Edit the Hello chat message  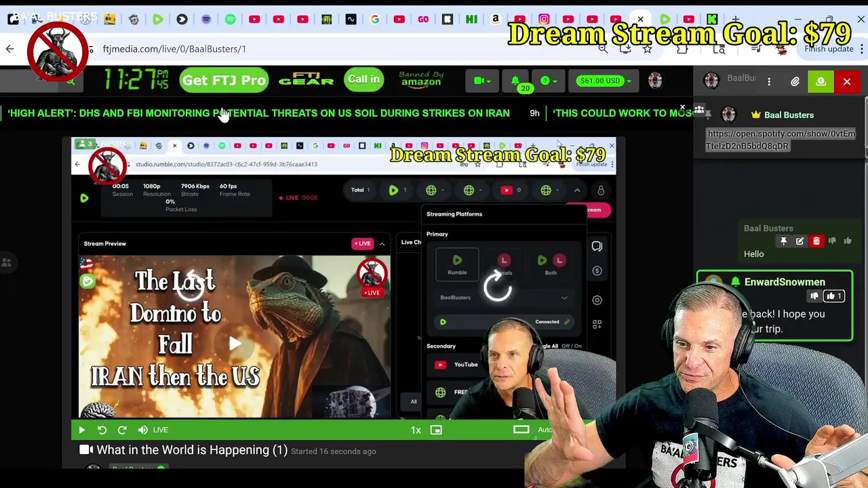[800, 241]
